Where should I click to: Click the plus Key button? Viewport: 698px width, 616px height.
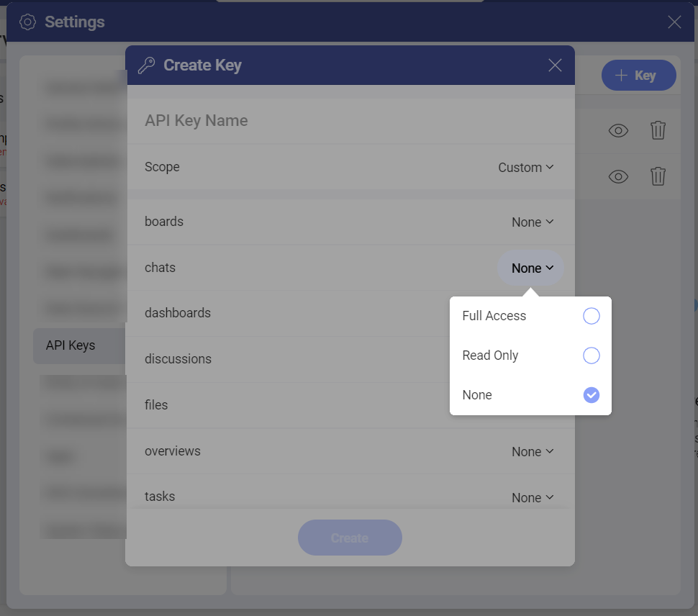point(638,76)
